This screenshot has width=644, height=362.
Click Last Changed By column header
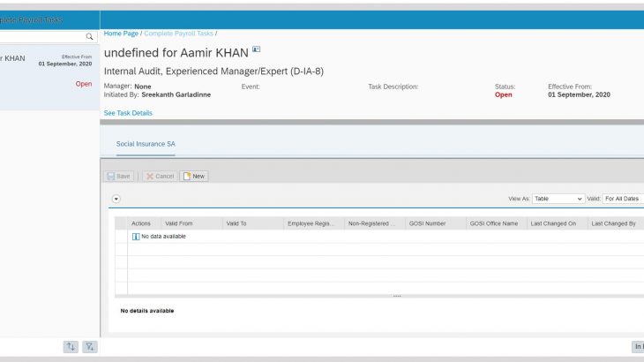point(615,223)
